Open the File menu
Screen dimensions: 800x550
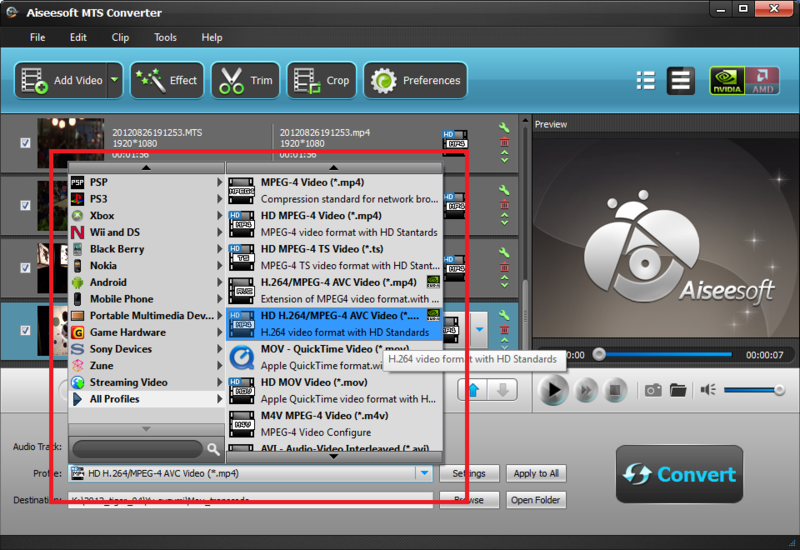click(37, 37)
